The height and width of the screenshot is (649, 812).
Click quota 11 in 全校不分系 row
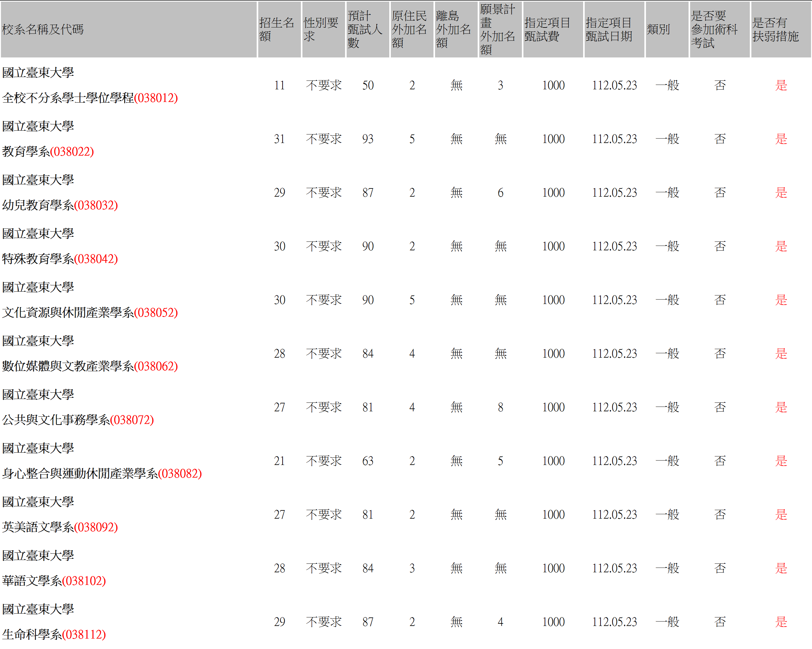click(279, 86)
